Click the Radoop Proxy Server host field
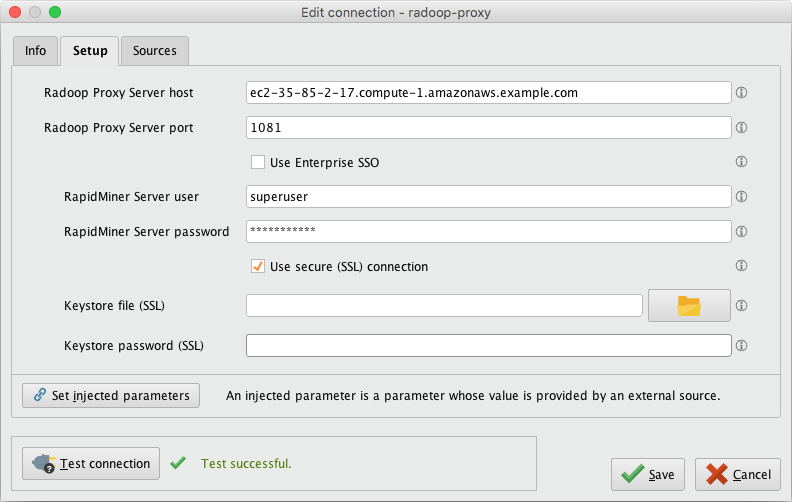This screenshot has height=502, width=792. 488,93
